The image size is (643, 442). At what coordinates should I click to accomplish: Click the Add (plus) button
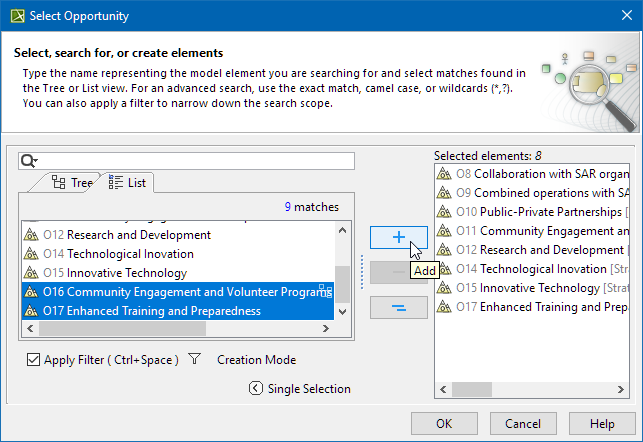click(x=398, y=237)
